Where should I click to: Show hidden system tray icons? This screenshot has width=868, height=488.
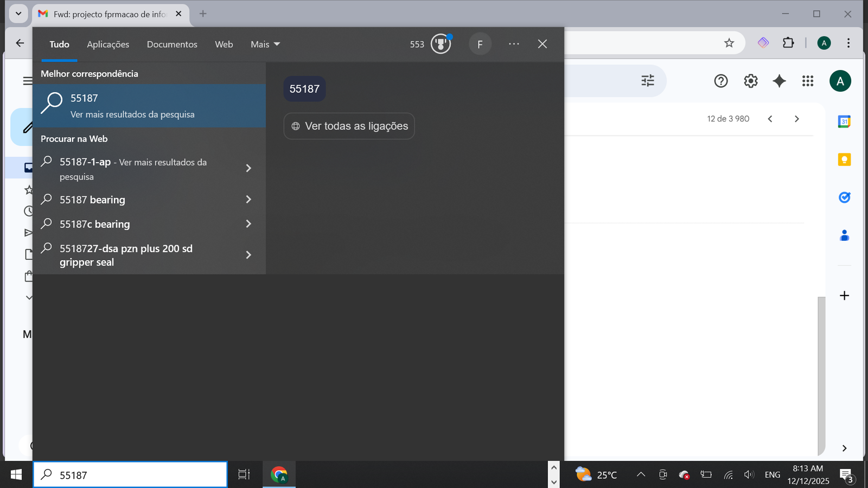point(641,475)
